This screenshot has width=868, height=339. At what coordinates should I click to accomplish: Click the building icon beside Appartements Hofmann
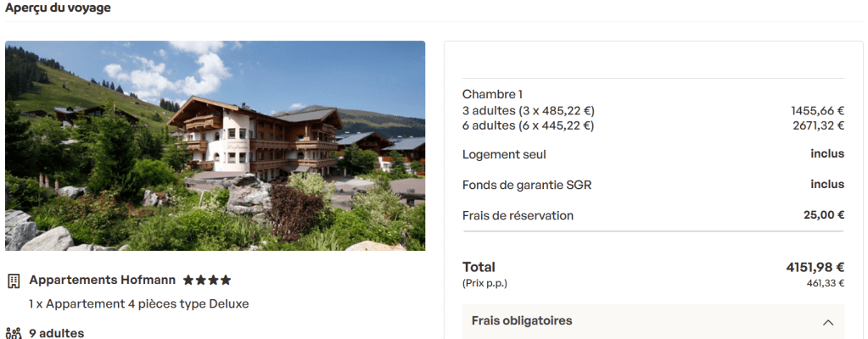click(14, 281)
